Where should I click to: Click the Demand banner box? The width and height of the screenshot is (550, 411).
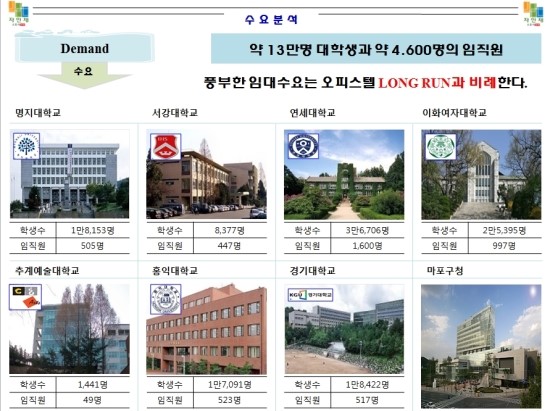coord(85,48)
